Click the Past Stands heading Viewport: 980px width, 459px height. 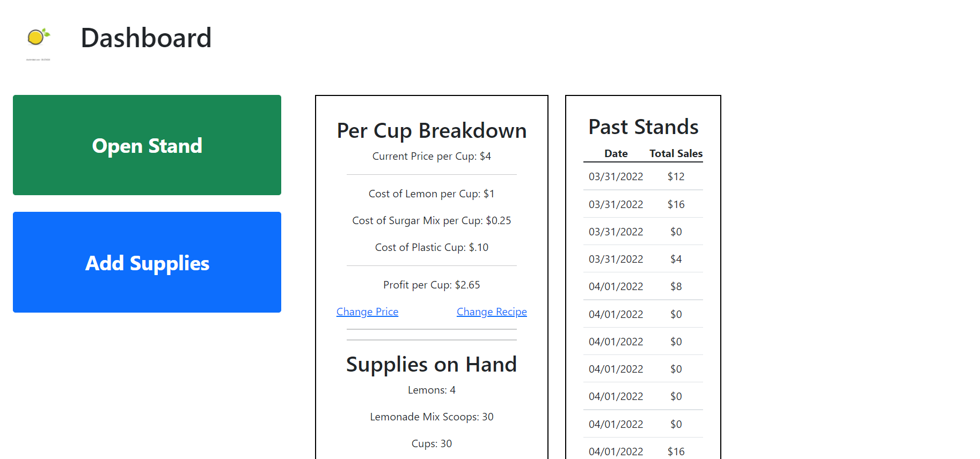[643, 127]
